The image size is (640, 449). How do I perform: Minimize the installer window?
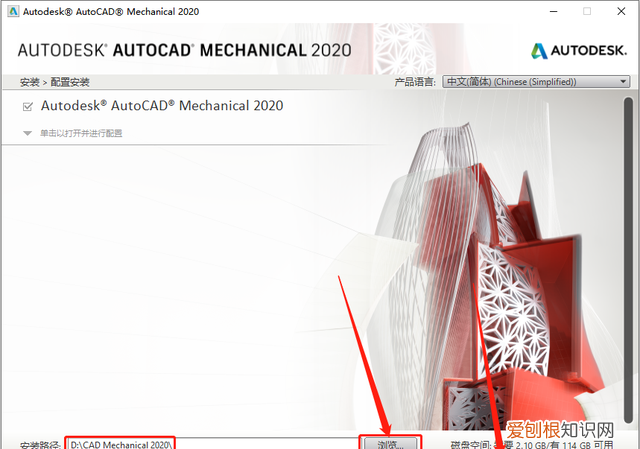tap(553, 11)
